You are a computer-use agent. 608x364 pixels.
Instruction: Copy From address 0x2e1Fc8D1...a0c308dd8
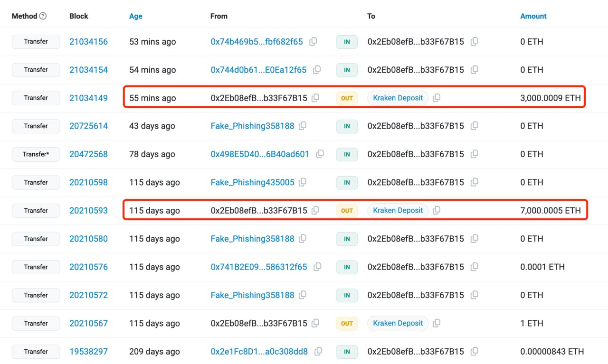pos(319,352)
